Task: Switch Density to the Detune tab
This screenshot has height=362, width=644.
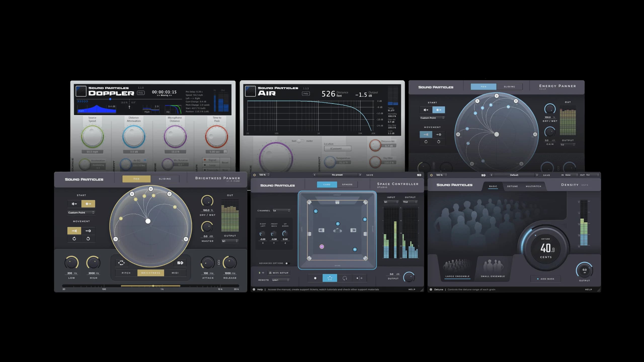Action: [x=512, y=186]
